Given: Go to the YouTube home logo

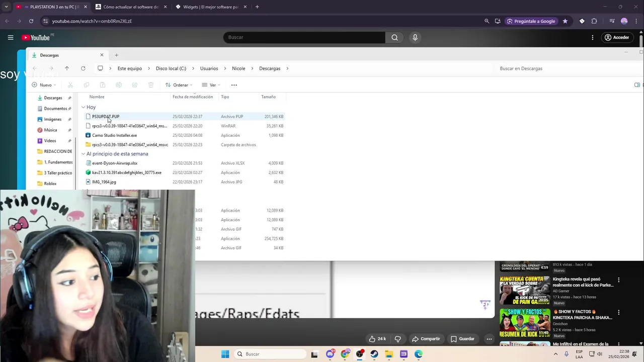Looking at the screenshot, I should coord(36,38).
